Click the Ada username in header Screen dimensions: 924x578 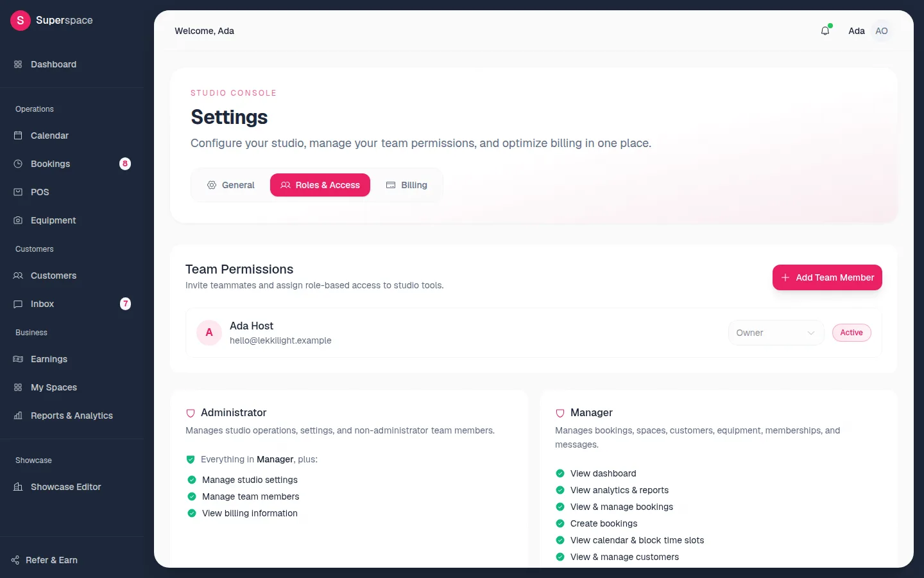(x=857, y=31)
